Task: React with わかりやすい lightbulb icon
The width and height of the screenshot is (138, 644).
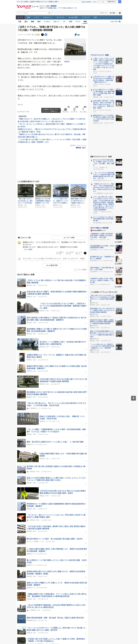Action: pyautogui.click(x=74, y=109)
